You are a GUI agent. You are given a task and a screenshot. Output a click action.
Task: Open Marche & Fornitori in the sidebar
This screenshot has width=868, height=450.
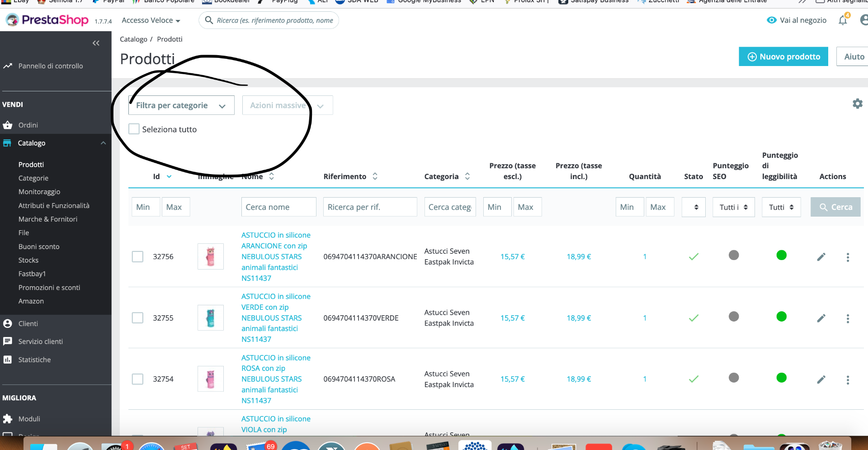click(48, 219)
